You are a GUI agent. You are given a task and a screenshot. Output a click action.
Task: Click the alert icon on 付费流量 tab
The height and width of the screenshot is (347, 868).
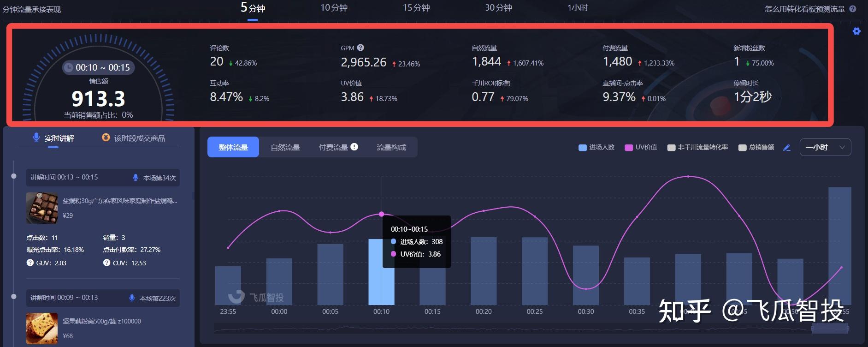[354, 146]
